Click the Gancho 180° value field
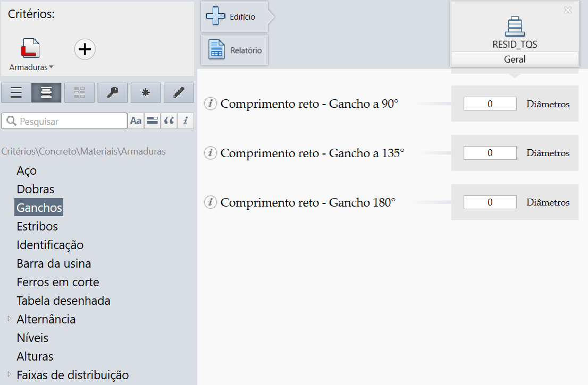588x385 pixels. 490,202
